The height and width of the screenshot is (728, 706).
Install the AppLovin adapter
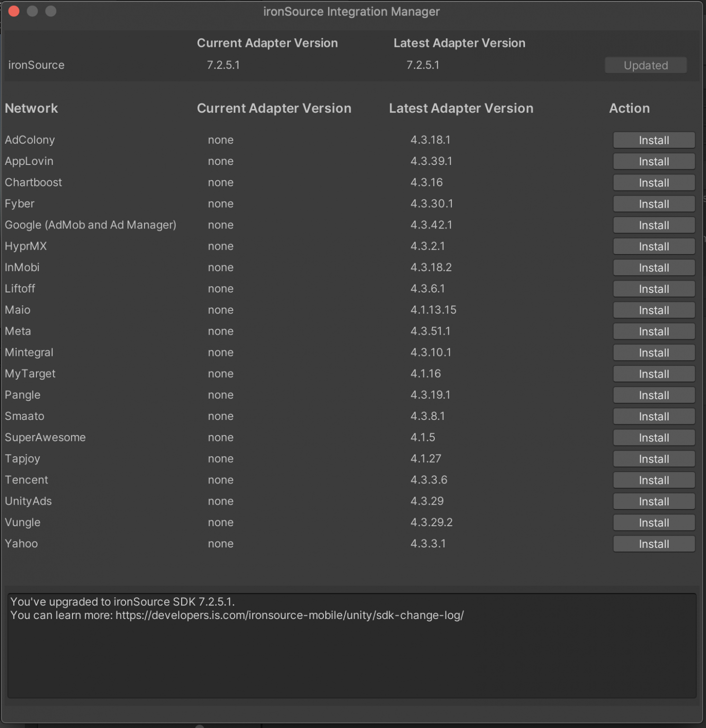[x=653, y=162]
